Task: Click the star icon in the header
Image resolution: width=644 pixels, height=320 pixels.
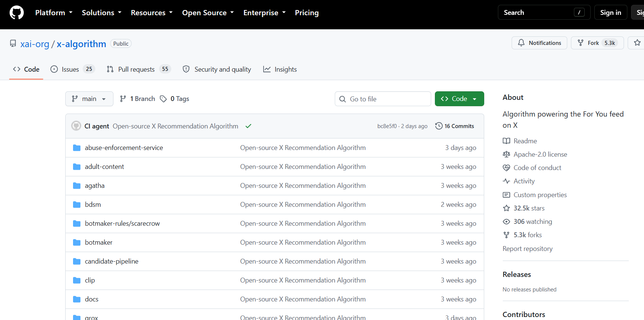Action: point(637,43)
